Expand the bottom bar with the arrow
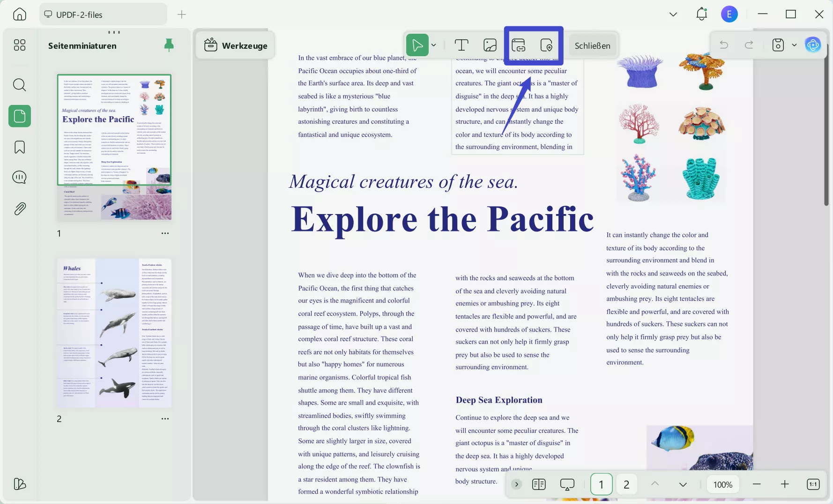The height and width of the screenshot is (504, 833). [x=516, y=484]
